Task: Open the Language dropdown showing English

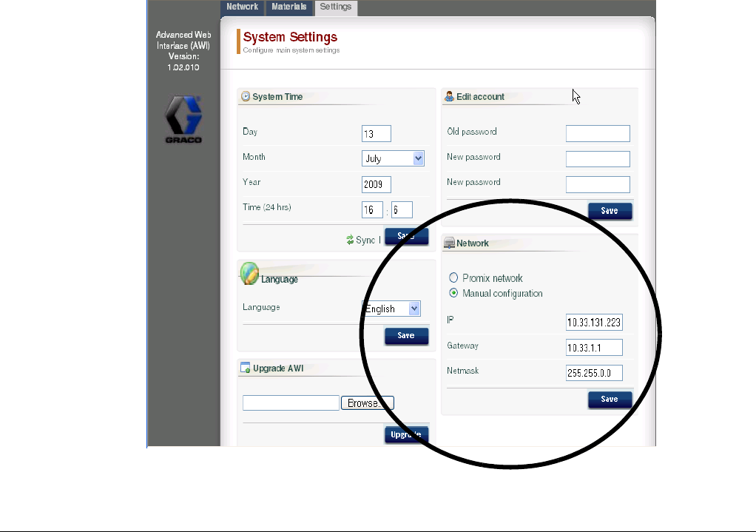Action: pyautogui.click(x=391, y=309)
